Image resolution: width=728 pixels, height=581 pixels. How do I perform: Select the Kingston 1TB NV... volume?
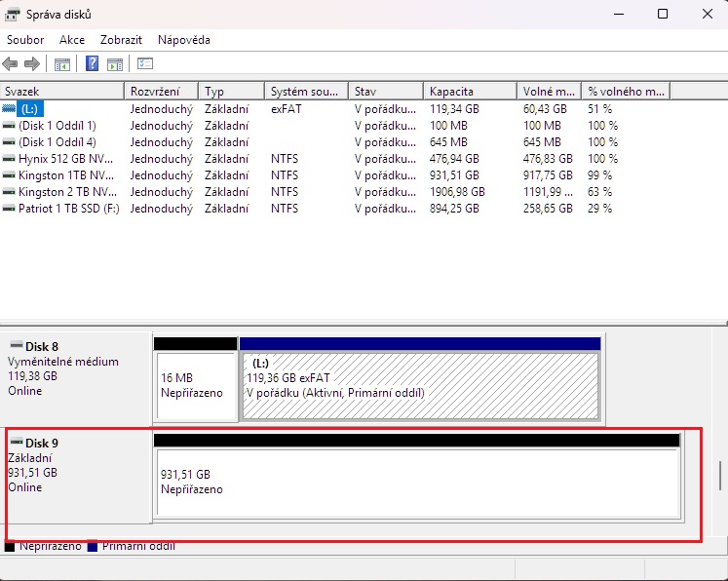click(x=66, y=175)
